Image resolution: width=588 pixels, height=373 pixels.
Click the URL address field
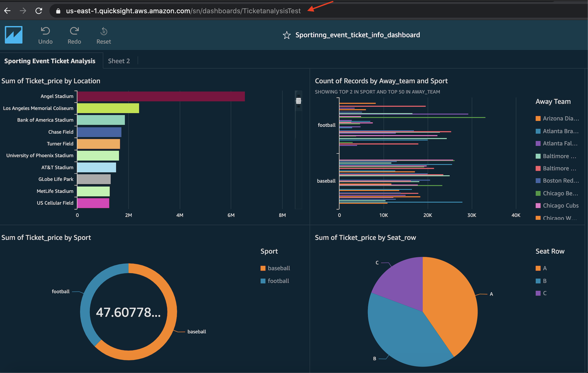click(183, 11)
